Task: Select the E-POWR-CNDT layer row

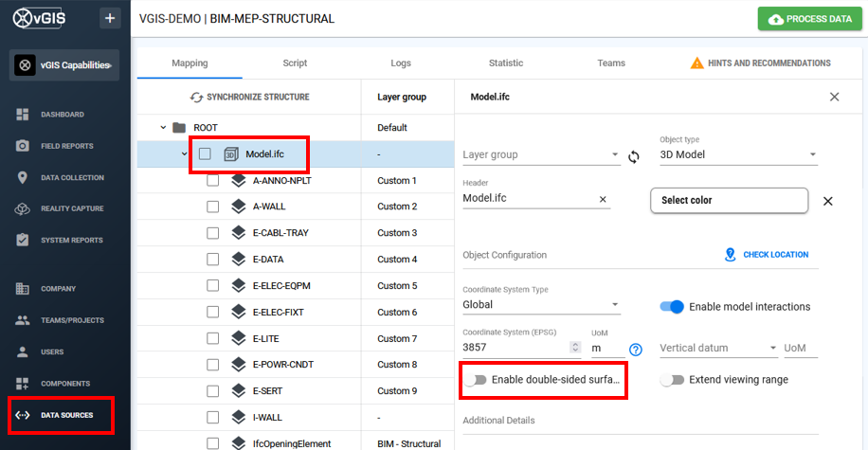Action: (x=296, y=365)
